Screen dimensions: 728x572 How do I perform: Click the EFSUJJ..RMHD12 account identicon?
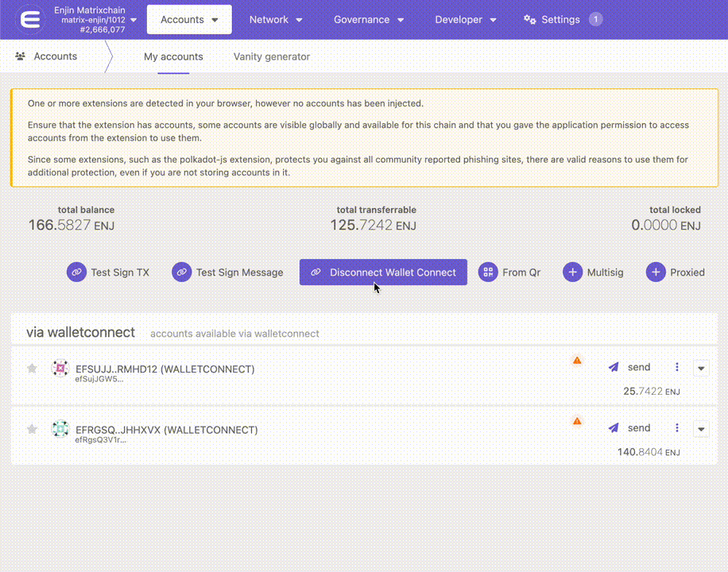pyautogui.click(x=60, y=368)
